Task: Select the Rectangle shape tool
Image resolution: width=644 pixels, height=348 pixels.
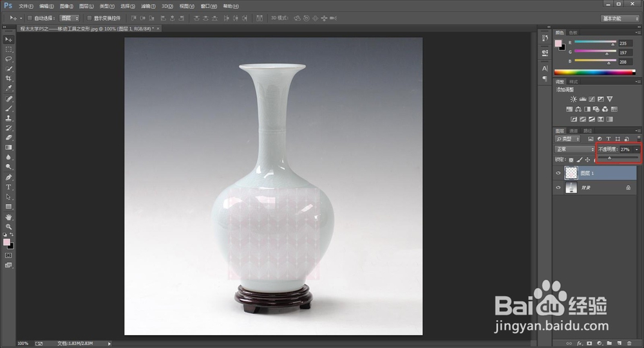Action: tap(8, 207)
